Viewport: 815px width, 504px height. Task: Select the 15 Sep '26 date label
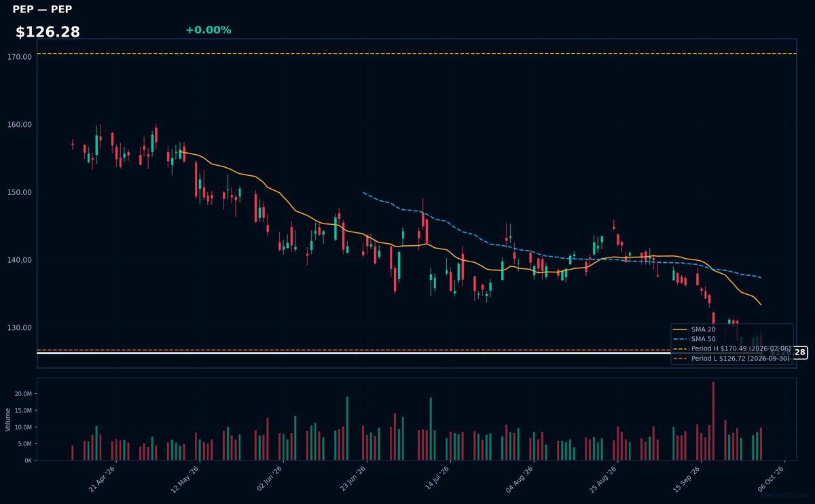(687, 479)
